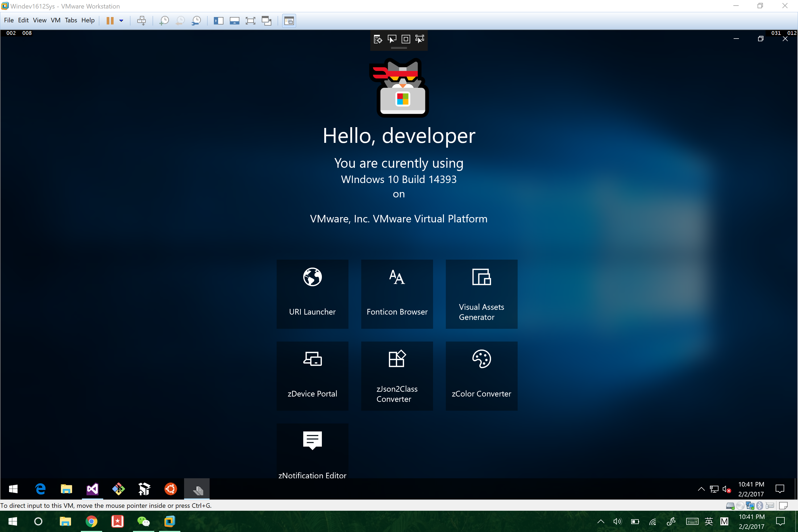Launch the Visual Assets Generator tile
This screenshot has width=798, height=532.
pos(481,294)
